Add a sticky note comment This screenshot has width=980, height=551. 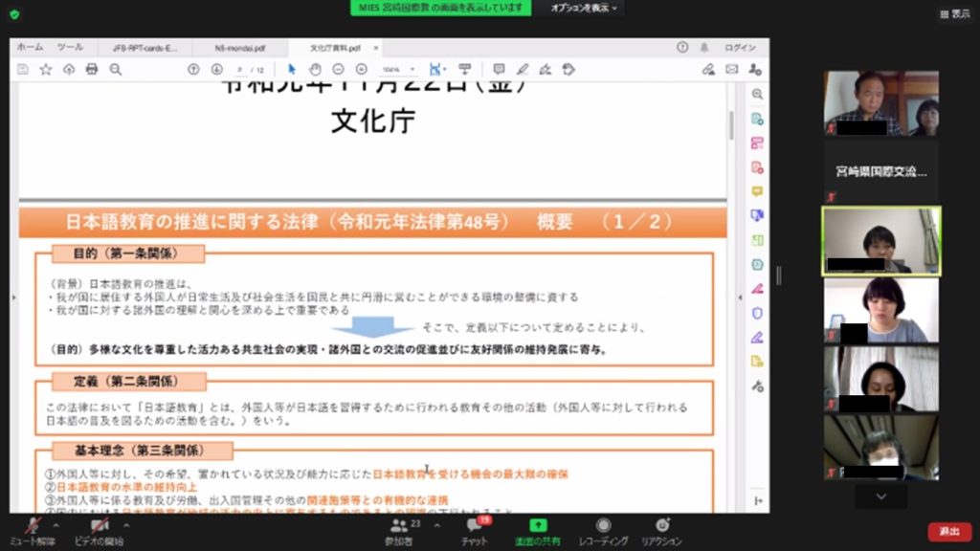click(499, 69)
